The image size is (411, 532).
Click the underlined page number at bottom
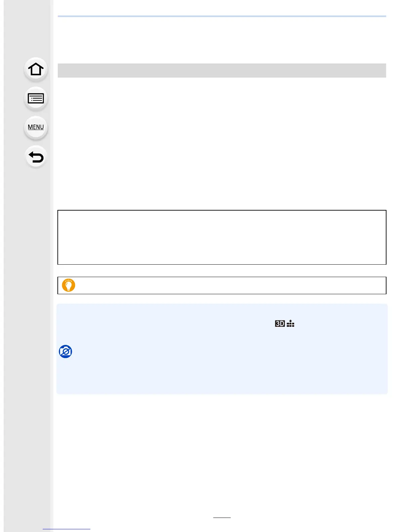pos(222,517)
